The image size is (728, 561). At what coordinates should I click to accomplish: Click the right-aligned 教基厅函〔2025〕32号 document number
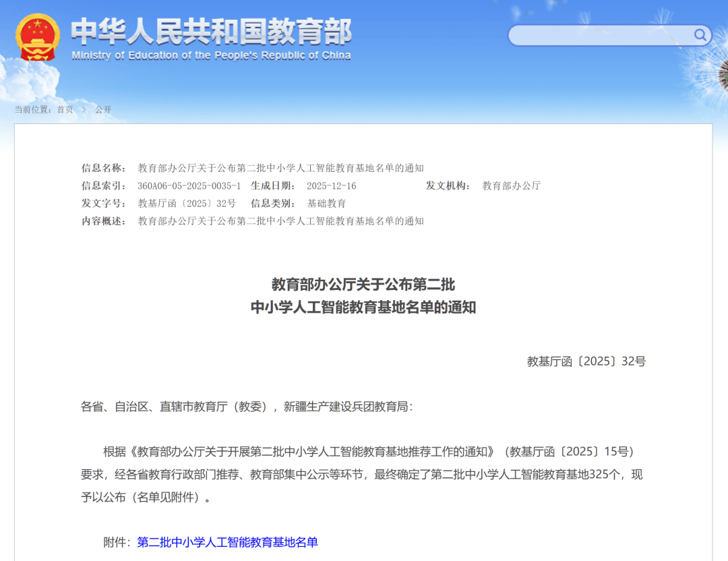tap(586, 361)
